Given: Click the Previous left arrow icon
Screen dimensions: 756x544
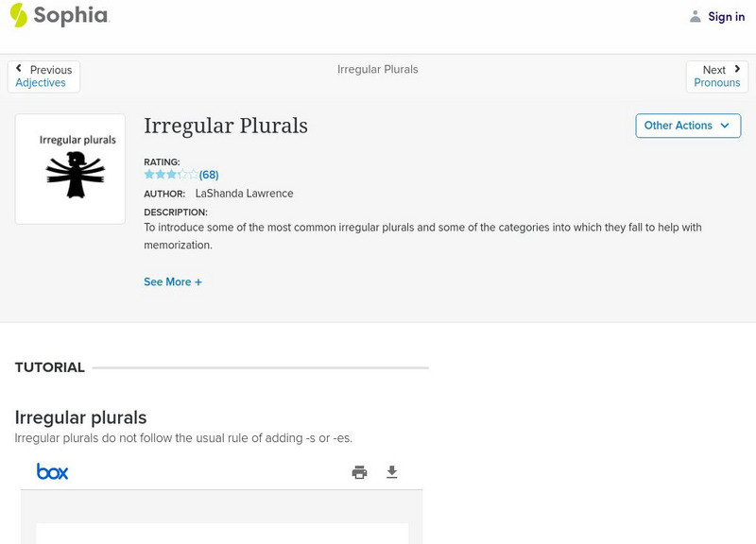Looking at the screenshot, I should 19,69.
